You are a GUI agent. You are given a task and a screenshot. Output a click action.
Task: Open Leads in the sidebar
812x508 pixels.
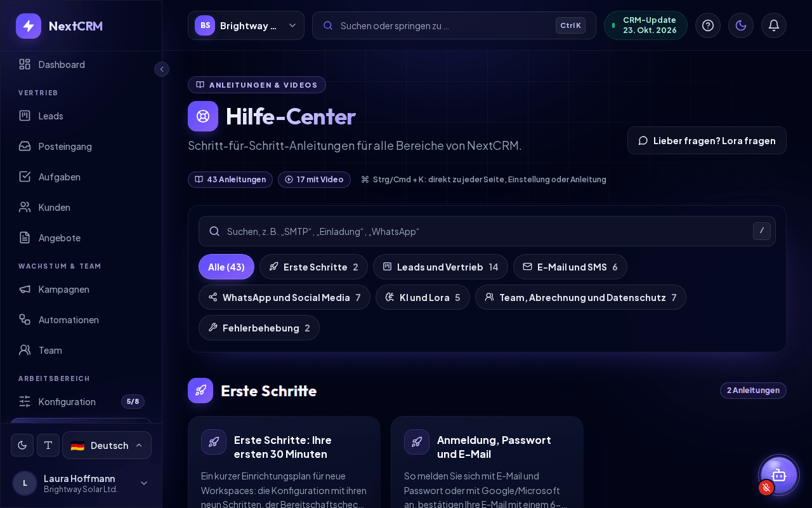81,116
